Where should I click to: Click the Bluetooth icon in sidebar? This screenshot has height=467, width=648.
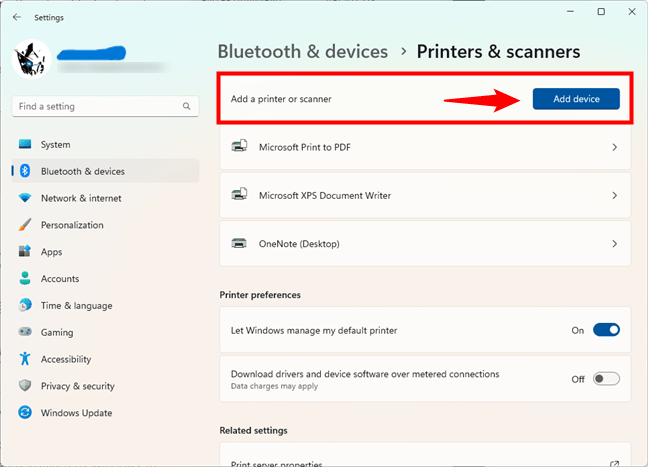[25, 171]
